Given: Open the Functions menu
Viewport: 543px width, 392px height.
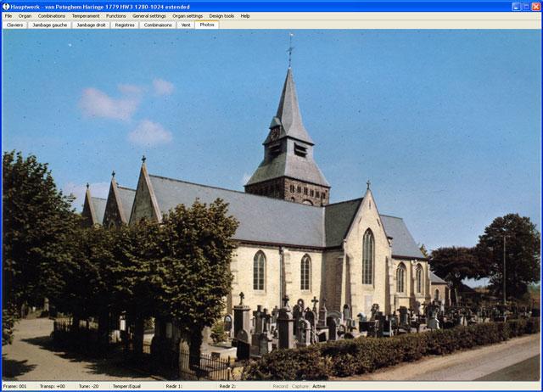Looking at the screenshot, I should pyautogui.click(x=116, y=16).
